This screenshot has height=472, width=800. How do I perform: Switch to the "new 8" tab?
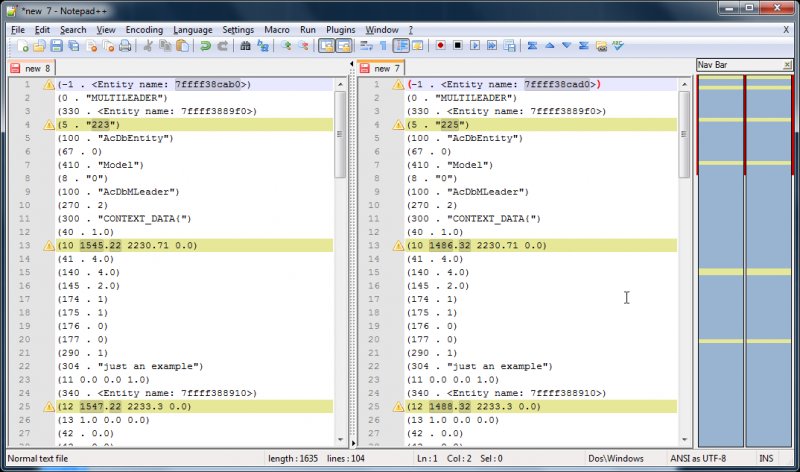point(31,68)
